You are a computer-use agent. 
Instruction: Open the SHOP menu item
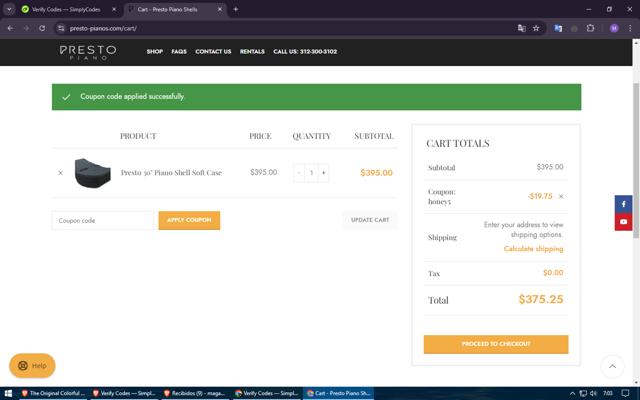tap(155, 51)
